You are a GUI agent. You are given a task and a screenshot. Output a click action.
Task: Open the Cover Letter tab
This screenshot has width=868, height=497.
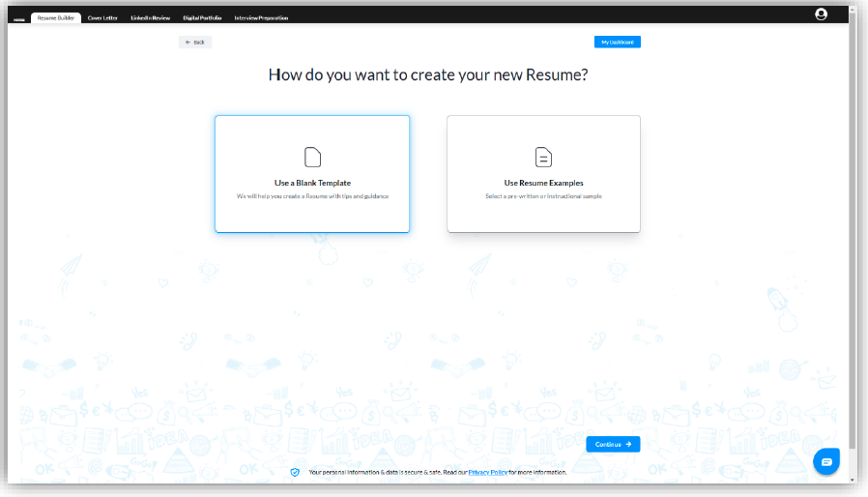101,17
